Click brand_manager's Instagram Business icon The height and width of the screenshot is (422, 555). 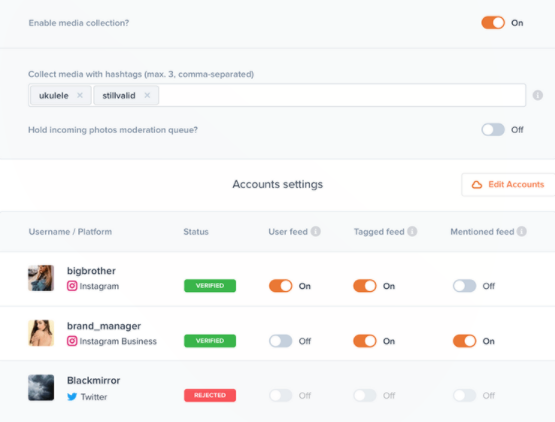click(72, 341)
